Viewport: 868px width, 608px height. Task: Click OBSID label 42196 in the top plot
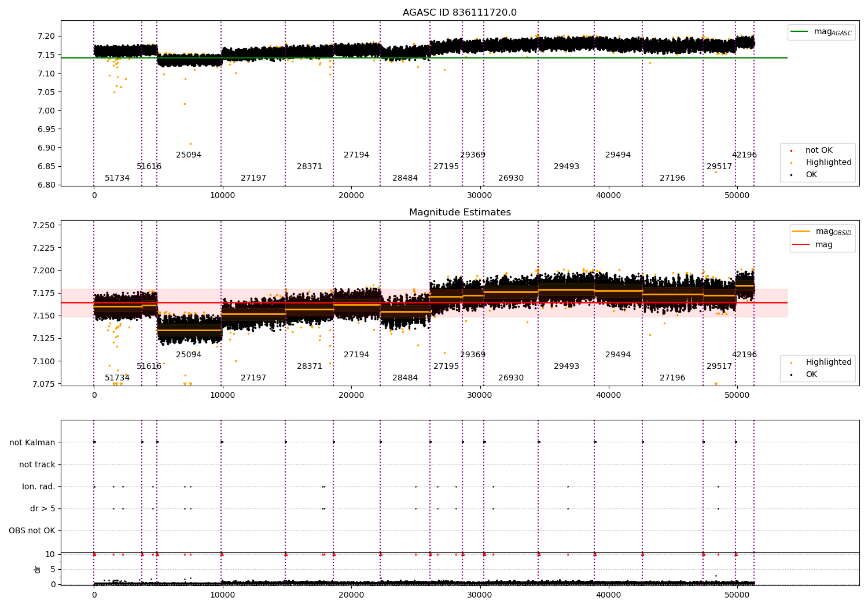pos(744,155)
